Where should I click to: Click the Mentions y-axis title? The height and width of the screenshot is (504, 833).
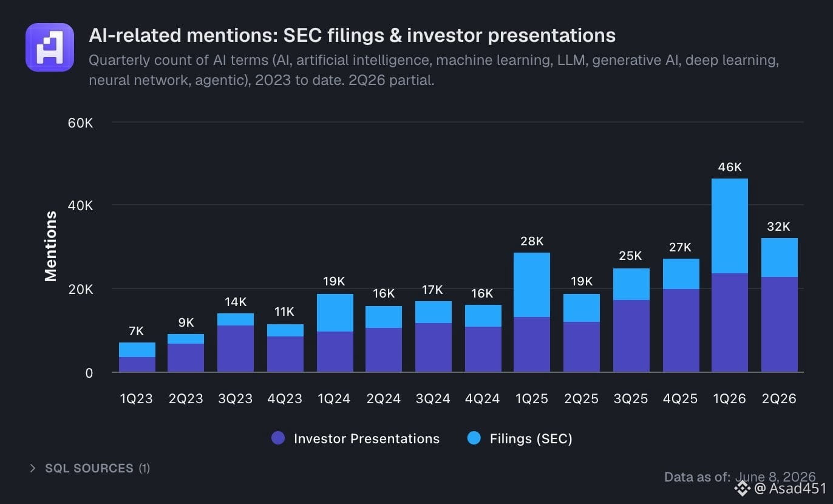51,247
